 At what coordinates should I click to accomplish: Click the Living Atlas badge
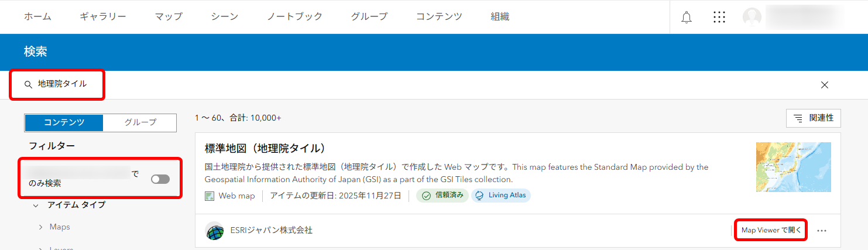coord(501,196)
